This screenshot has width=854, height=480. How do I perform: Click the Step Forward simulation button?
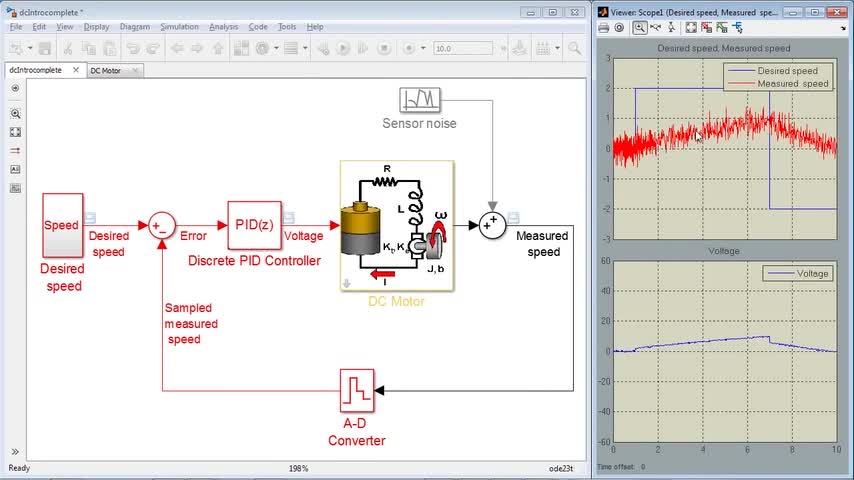[x=363, y=48]
